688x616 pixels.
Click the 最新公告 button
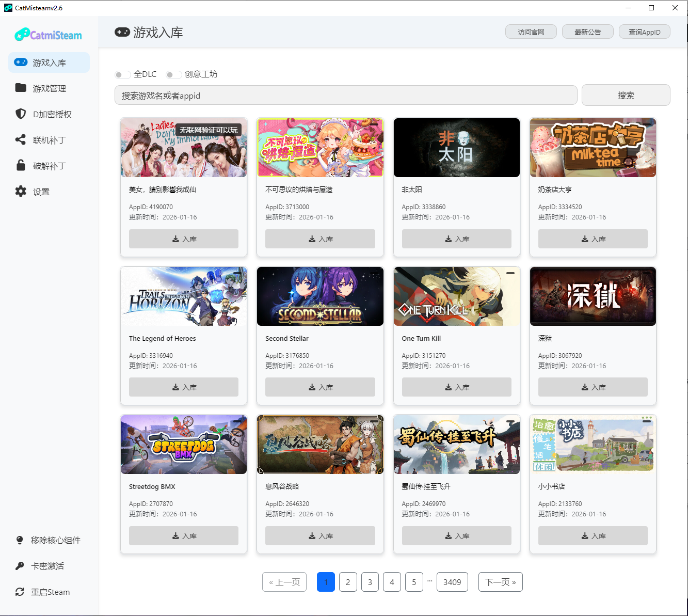pos(588,31)
